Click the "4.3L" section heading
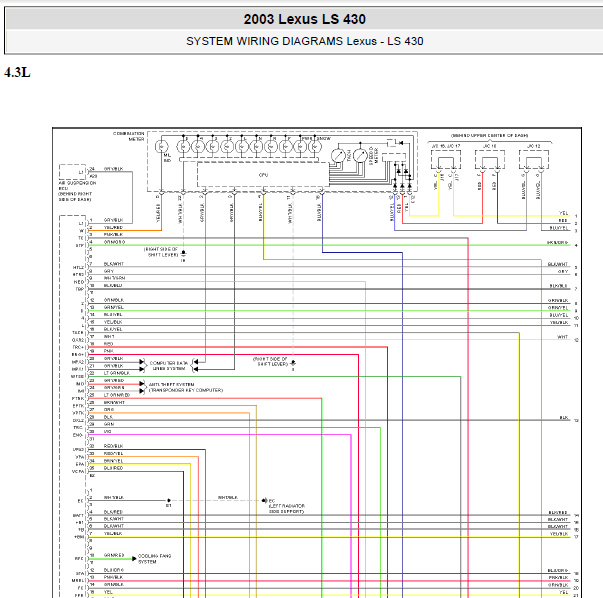Image resolution: width=603 pixels, height=598 pixels. pyautogui.click(x=17, y=72)
